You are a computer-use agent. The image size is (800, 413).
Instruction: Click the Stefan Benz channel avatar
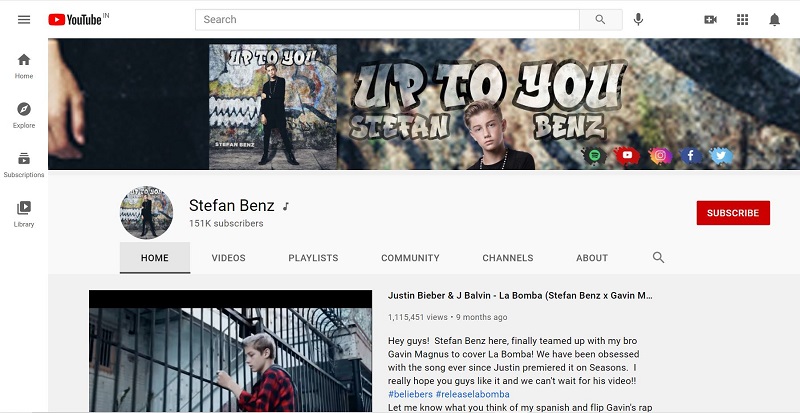tap(146, 212)
